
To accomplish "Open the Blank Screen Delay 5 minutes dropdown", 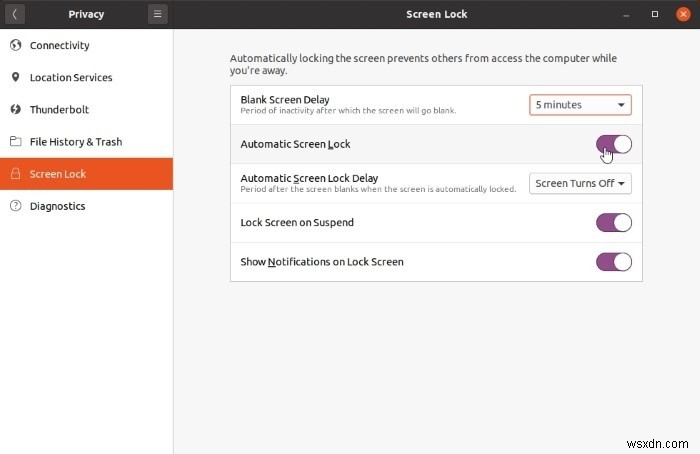I will point(580,105).
